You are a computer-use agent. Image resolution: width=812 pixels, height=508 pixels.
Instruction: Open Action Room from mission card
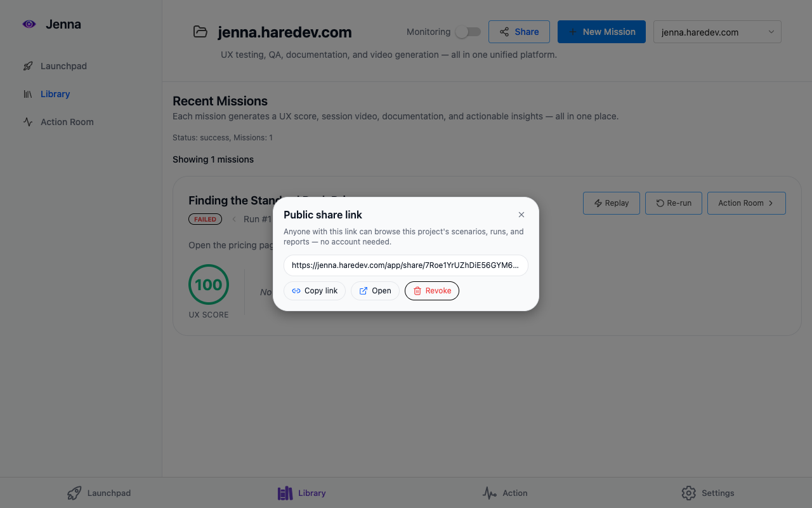point(747,203)
